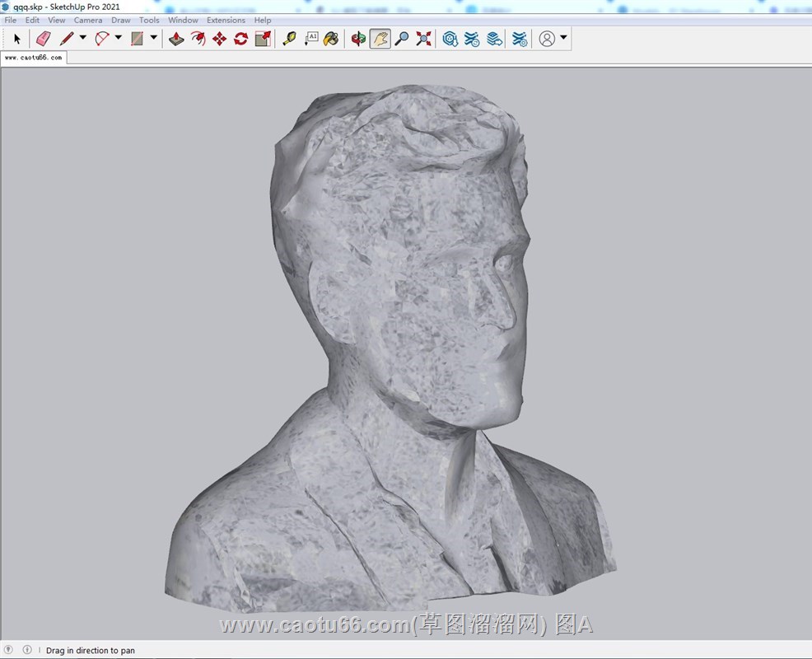The width and height of the screenshot is (812, 659).
Task: Activate the Rotate tool
Action: 240,39
